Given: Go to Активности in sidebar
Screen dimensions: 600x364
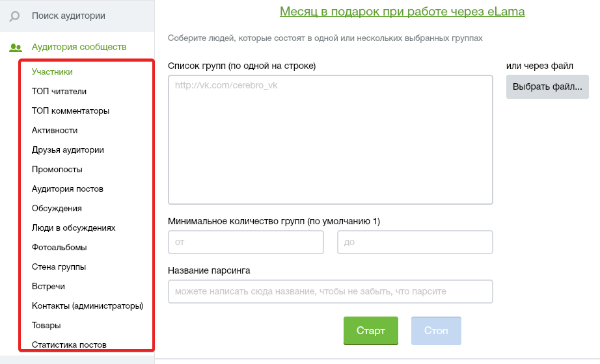Looking at the screenshot, I should pos(54,131).
